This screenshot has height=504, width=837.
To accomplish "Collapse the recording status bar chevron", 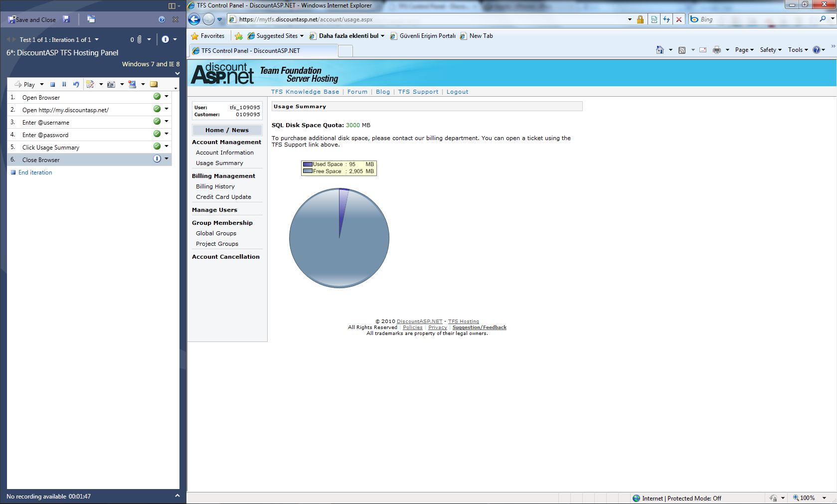I will 177,496.
